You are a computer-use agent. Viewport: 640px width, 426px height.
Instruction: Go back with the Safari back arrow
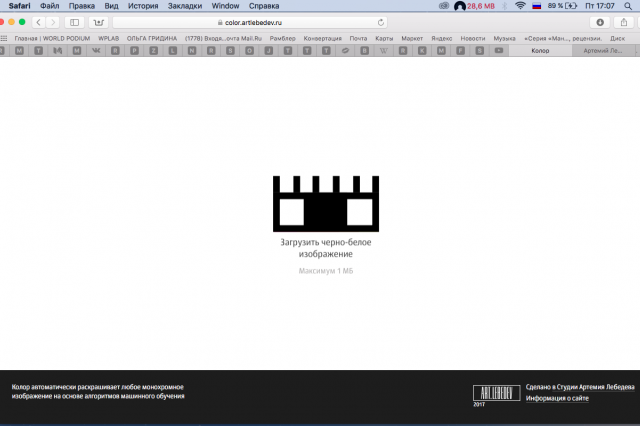38,22
